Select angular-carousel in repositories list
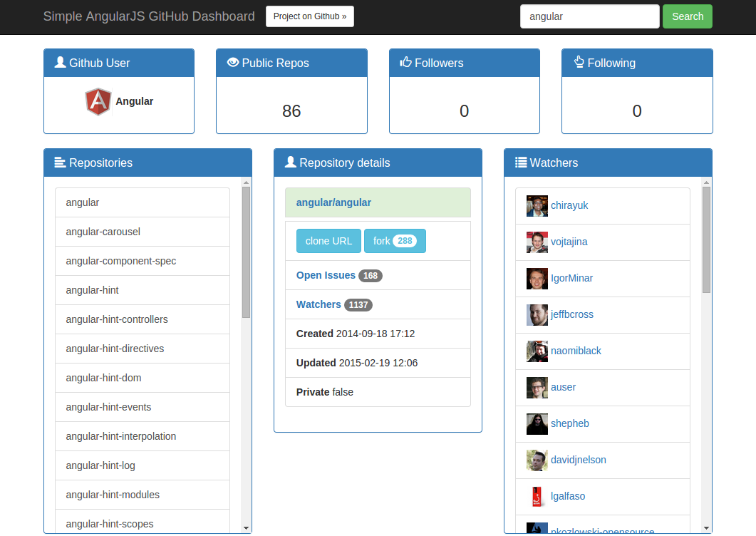Image resolution: width=756 pixels, height=536 pixels. click(x=143, y=232)
